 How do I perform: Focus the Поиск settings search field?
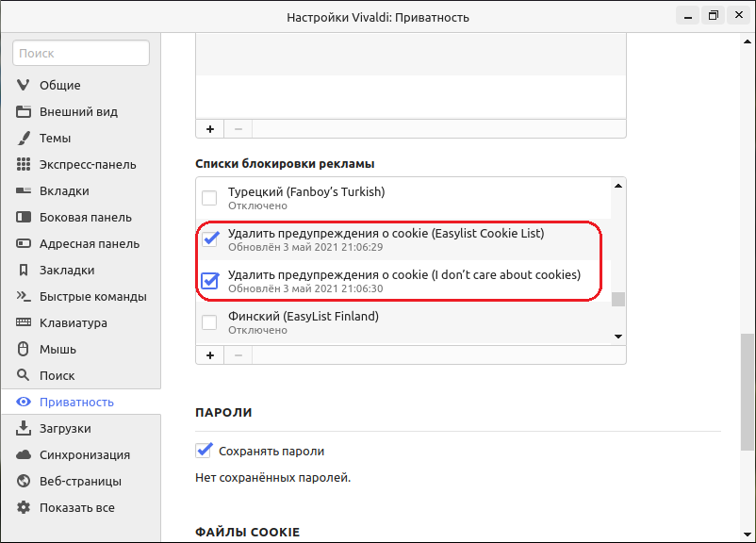[81, 53]
